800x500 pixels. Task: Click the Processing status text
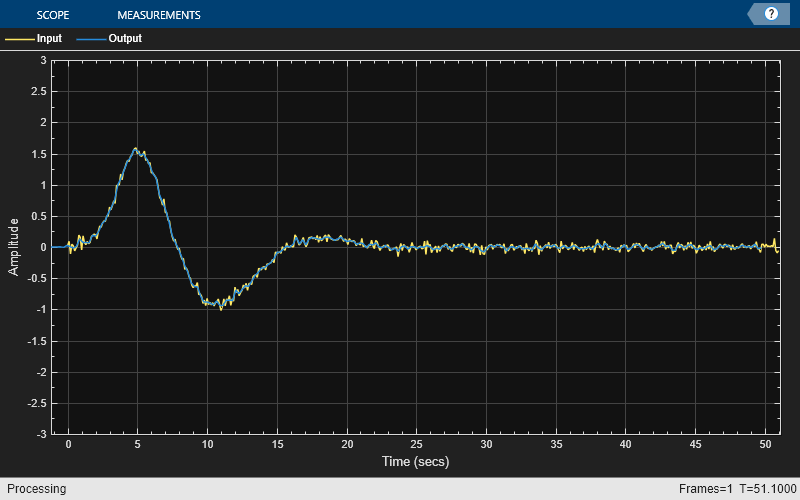pyautogui.click(x=37, y=489)
